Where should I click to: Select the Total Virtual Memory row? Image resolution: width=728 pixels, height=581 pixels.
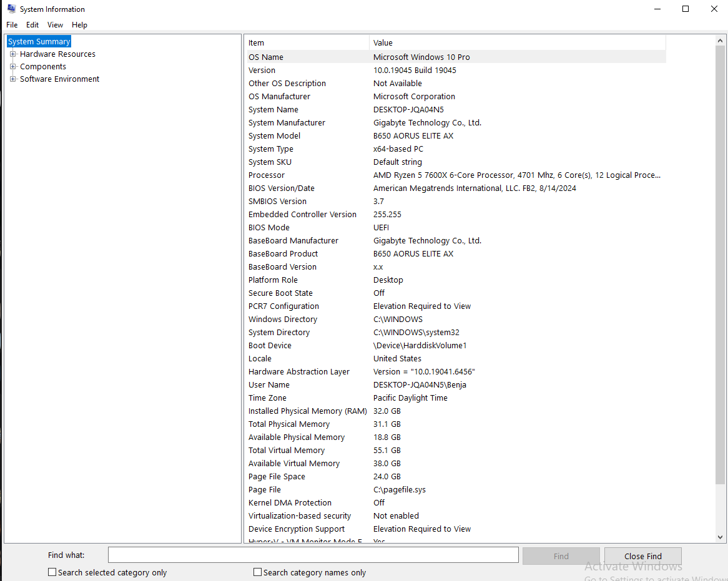[455, 450]
